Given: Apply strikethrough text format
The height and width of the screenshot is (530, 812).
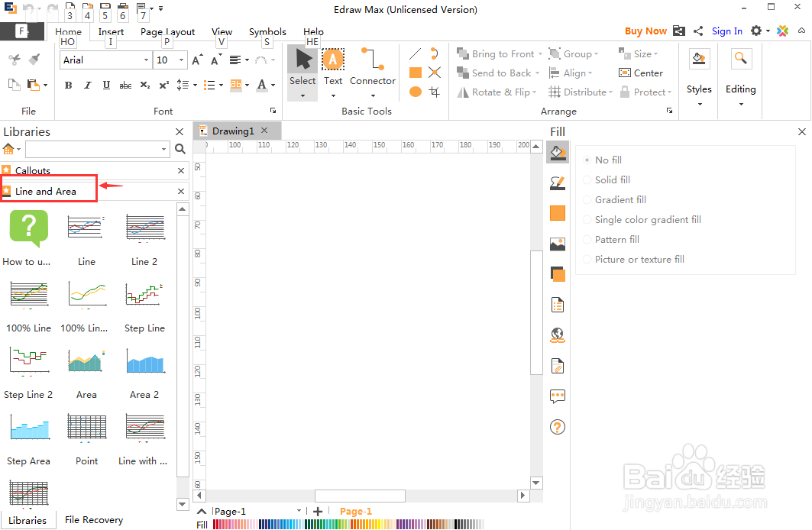Looking at the screenshot, I should point(125,86).
